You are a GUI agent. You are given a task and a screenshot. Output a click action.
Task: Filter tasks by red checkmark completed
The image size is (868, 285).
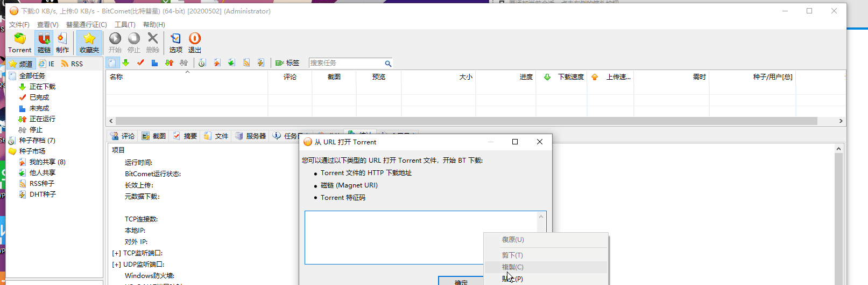(x=140, y=63)
